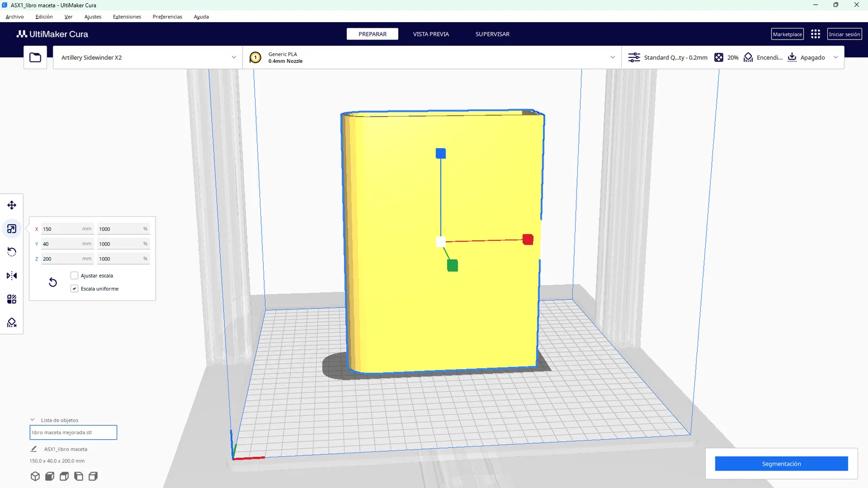Click the Y size mm field
Image resolution: width=868 pixels, height=488 pixels.
(67, 244)
